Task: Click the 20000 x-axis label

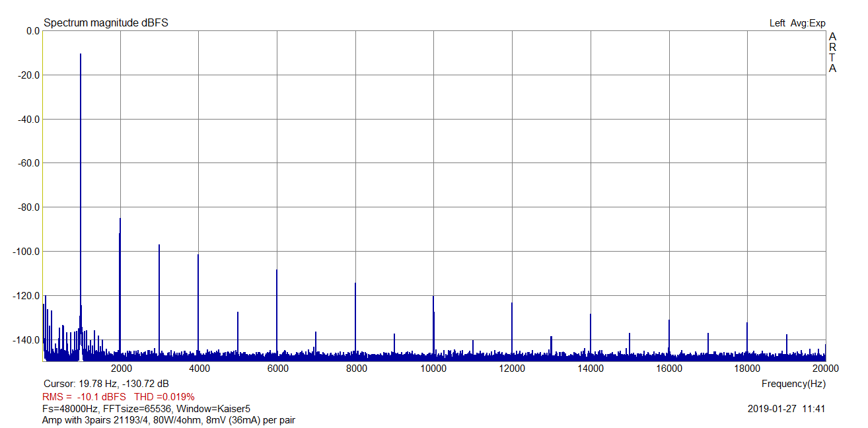Action: coord(825,369)
